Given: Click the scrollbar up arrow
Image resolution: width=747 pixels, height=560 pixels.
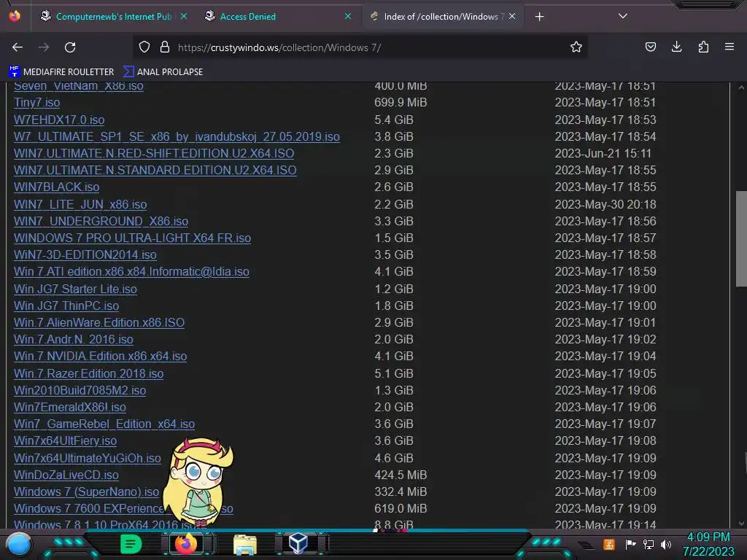Looking at the screenshot, I should click(741, 87).
